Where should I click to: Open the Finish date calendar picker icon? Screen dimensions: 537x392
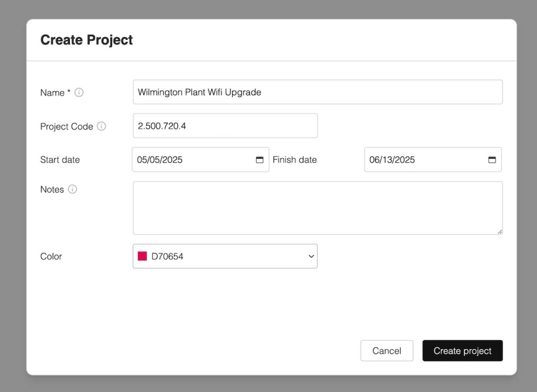coord(492,160)
